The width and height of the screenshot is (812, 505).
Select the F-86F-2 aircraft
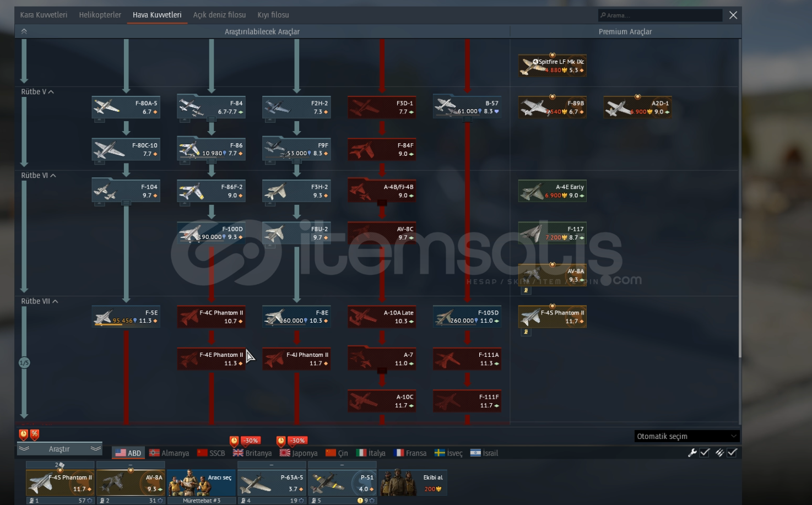[212, 191]
